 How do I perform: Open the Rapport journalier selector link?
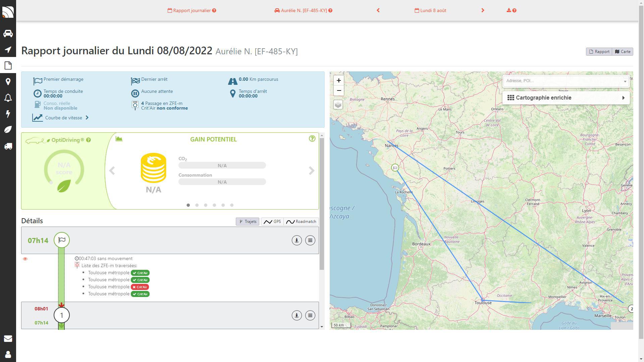(x=192, y=10)
